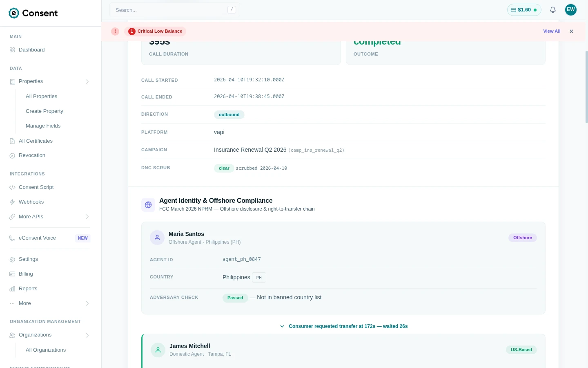Open the Dashboard from the sidebar
Screen dimensions: 588x368
[31, 49]
